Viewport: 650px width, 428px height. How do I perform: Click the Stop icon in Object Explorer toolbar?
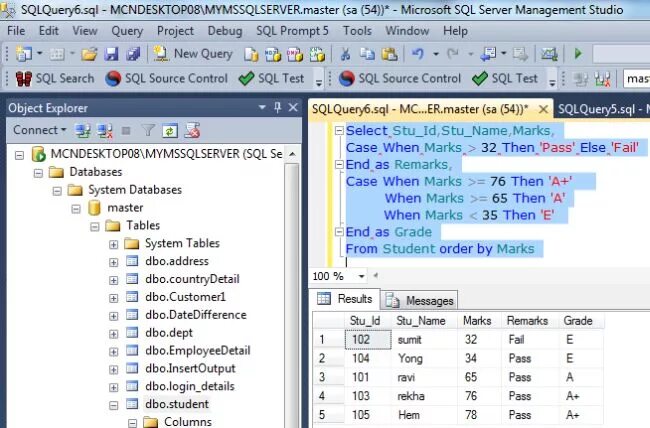click(x=126, y=131)
